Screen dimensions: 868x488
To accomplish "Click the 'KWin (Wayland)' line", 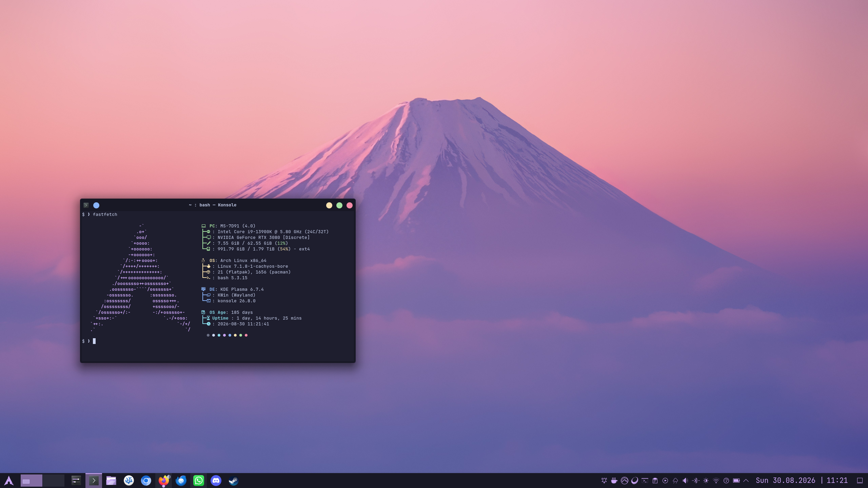I will pos(229,295).
